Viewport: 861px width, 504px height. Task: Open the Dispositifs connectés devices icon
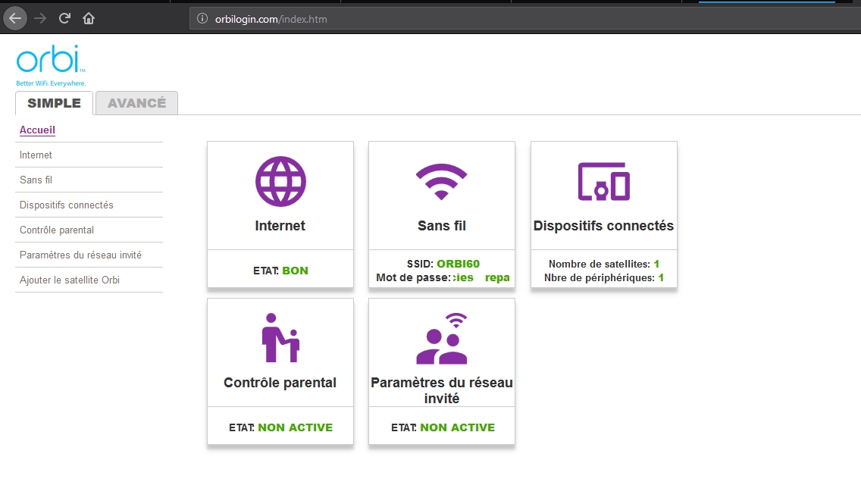coord(603,182)
